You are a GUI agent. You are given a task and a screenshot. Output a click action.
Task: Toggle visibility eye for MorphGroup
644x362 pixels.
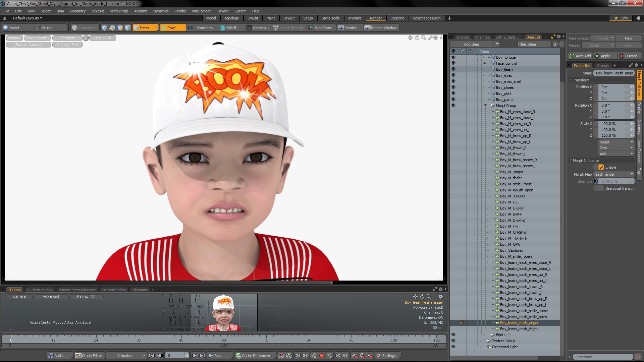click(453, 106)
